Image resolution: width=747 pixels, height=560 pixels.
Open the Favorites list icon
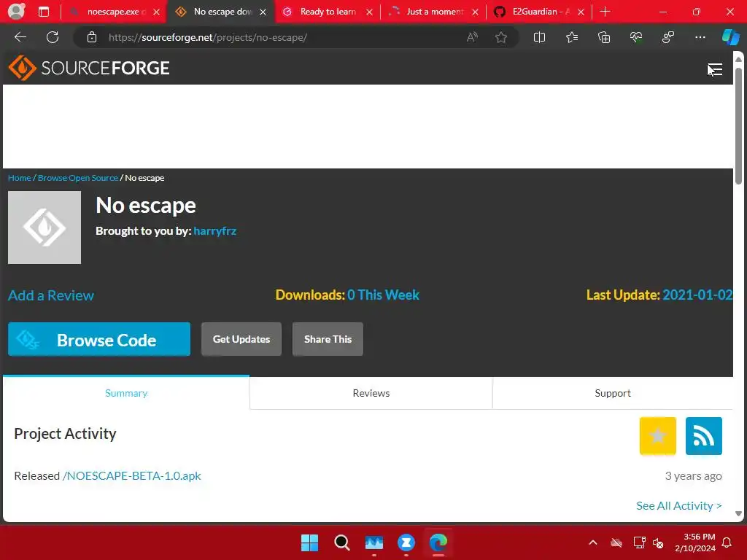tap(572, 37)
